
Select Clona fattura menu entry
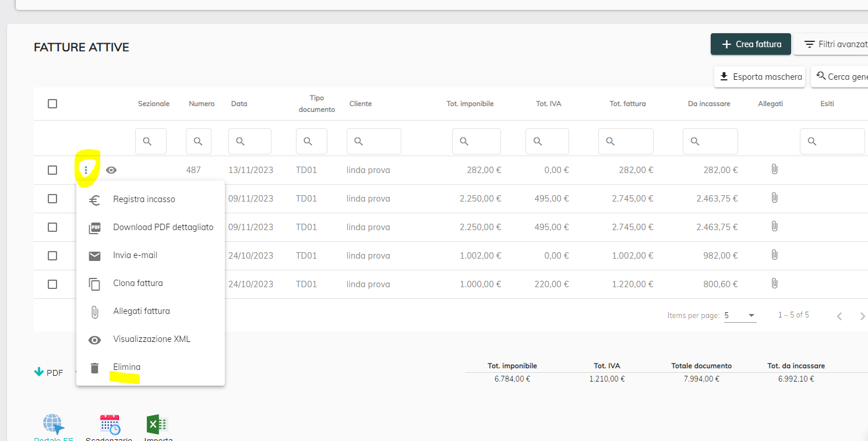coord(150,283)
